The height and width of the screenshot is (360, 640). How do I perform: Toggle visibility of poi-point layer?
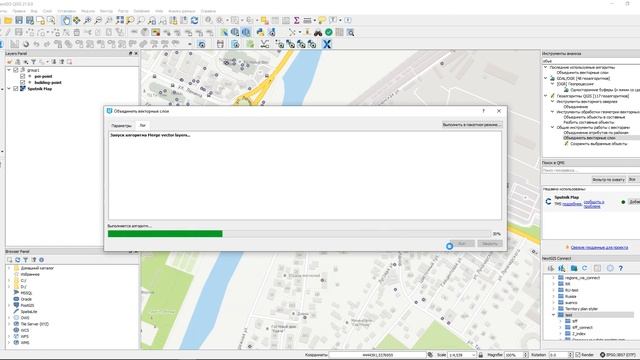tap(22, 76)
